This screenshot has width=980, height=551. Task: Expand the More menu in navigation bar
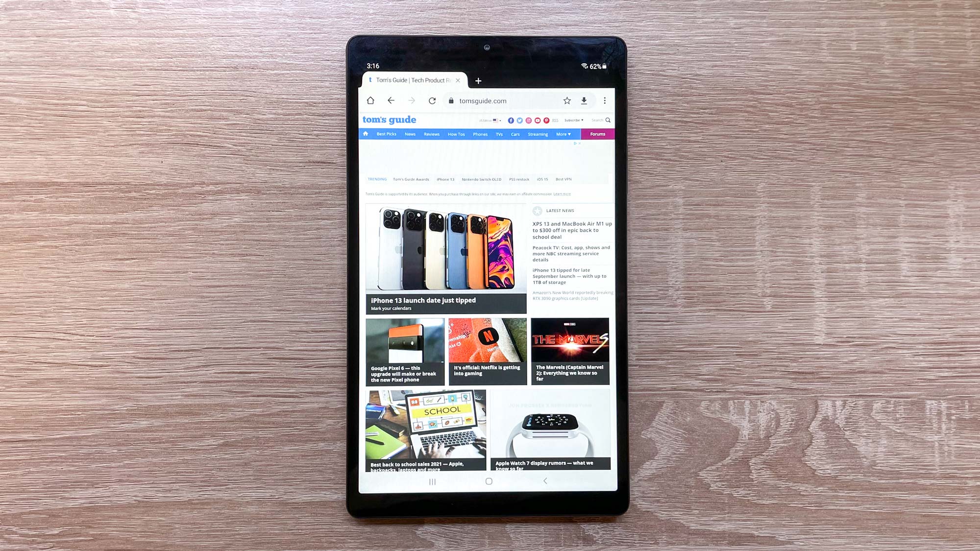(x=563, y=133)
